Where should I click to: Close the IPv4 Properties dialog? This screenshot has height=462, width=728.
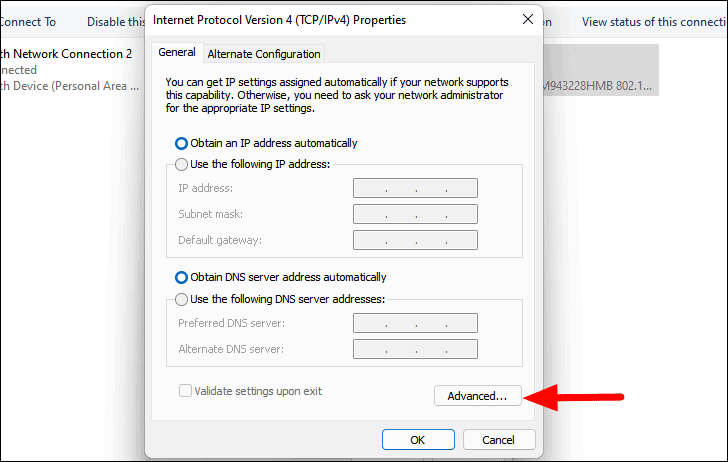527,19
